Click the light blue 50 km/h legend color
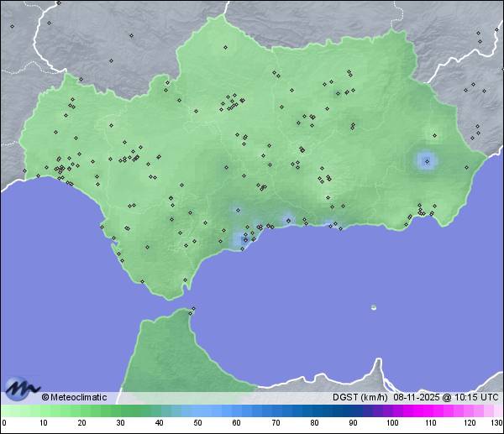 [198, 410]
